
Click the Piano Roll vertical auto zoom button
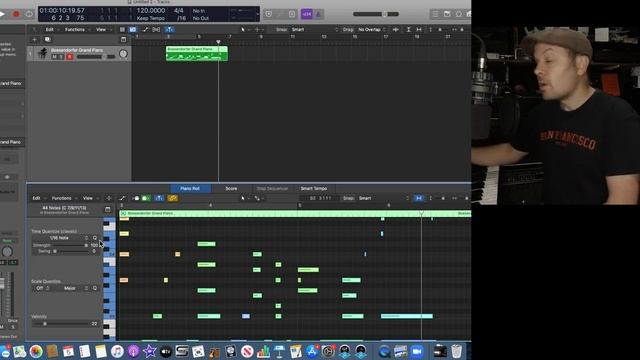click(430, 198)
